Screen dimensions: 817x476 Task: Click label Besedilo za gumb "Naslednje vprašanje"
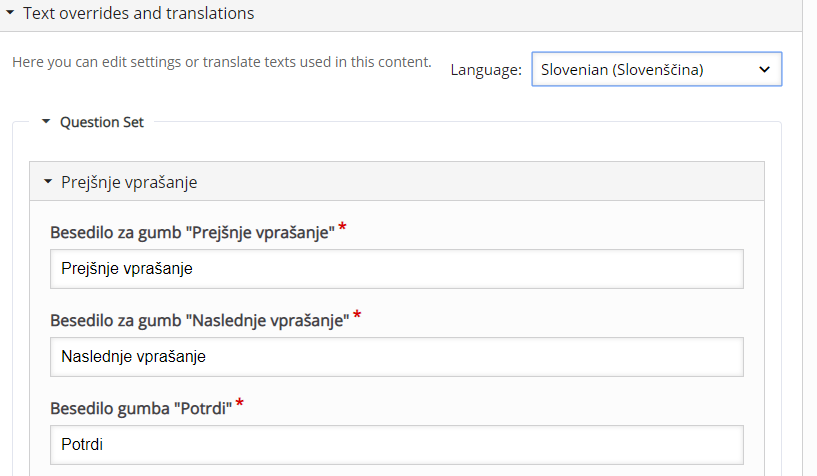click(x=200, y=320)
